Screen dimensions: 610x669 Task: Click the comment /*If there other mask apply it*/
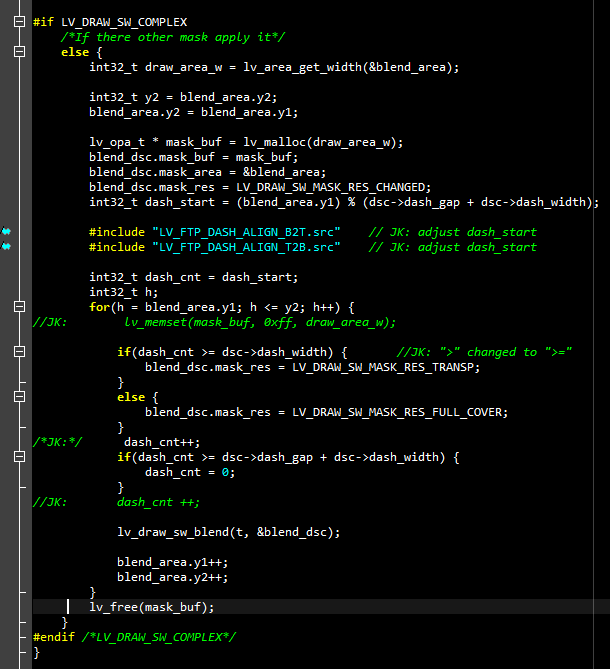173,37
